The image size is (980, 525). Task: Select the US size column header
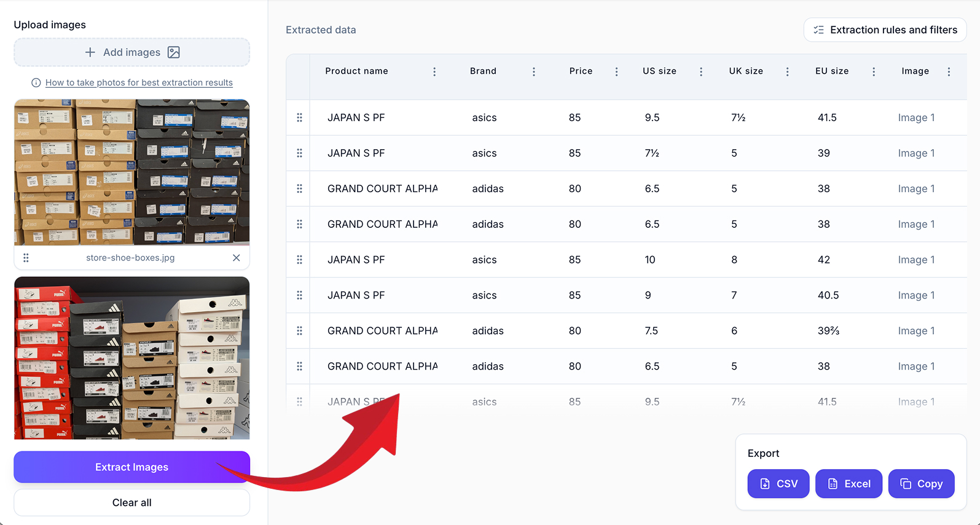coord(660,71)
